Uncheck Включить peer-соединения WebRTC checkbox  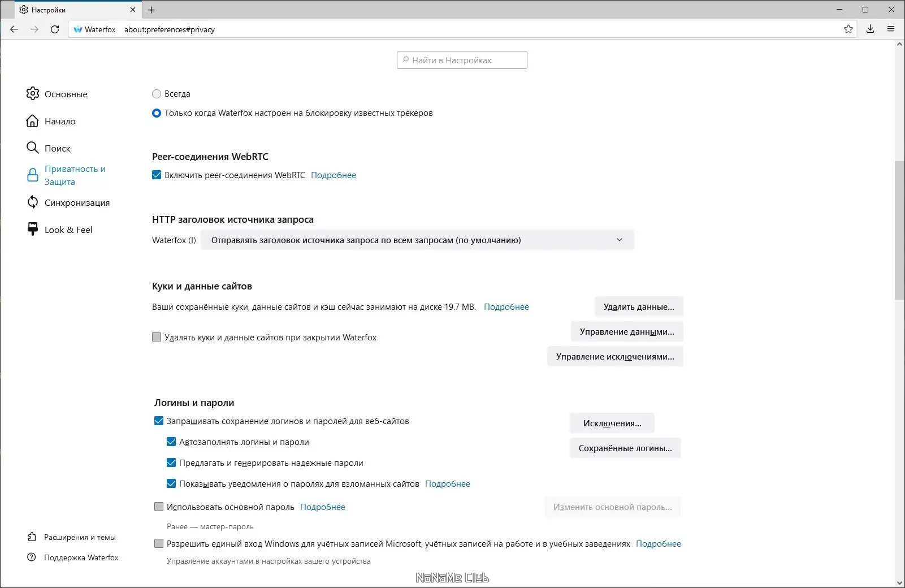coord(157,175)
